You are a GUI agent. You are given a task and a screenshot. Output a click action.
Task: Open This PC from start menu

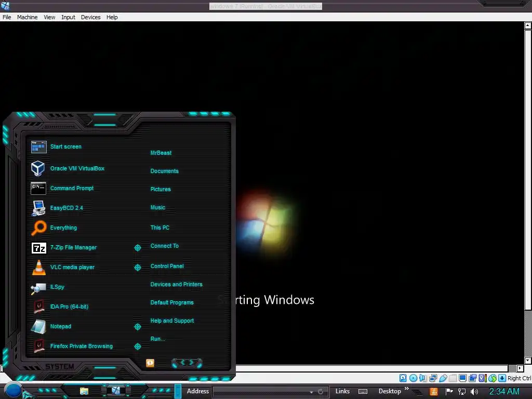coord(160,228)
